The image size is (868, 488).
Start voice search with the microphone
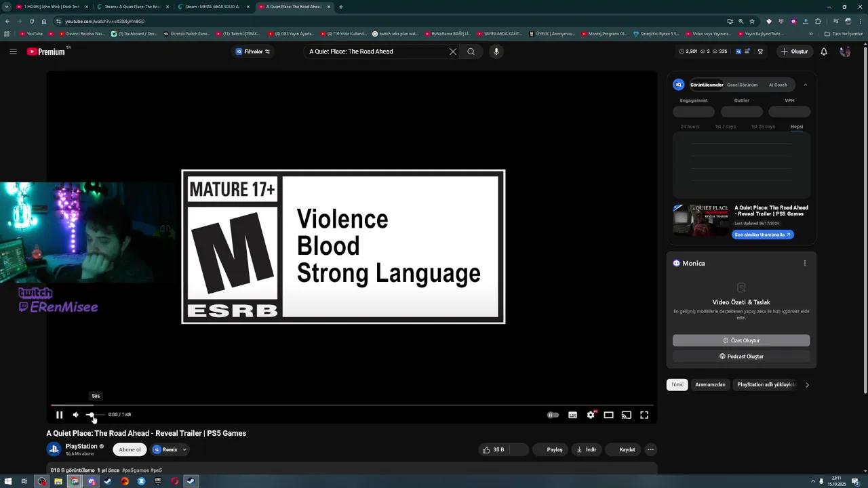(x=496, y=52)
